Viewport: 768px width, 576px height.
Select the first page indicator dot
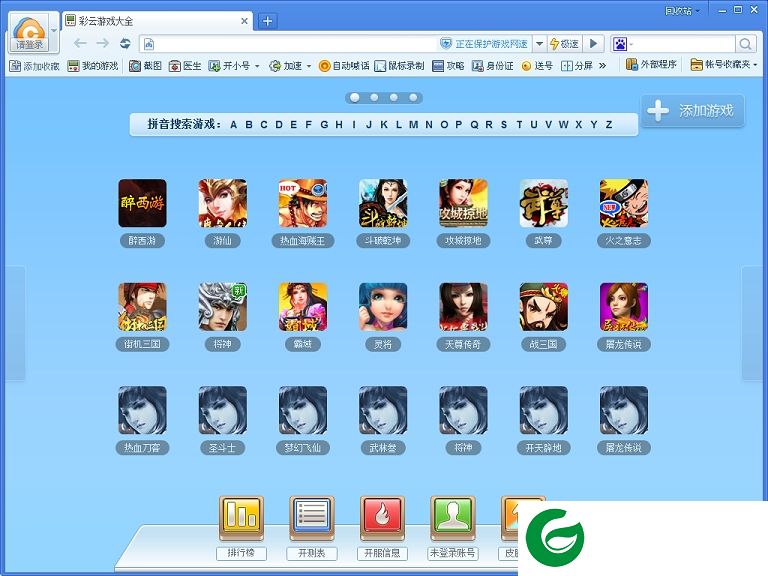pos(355,97)
